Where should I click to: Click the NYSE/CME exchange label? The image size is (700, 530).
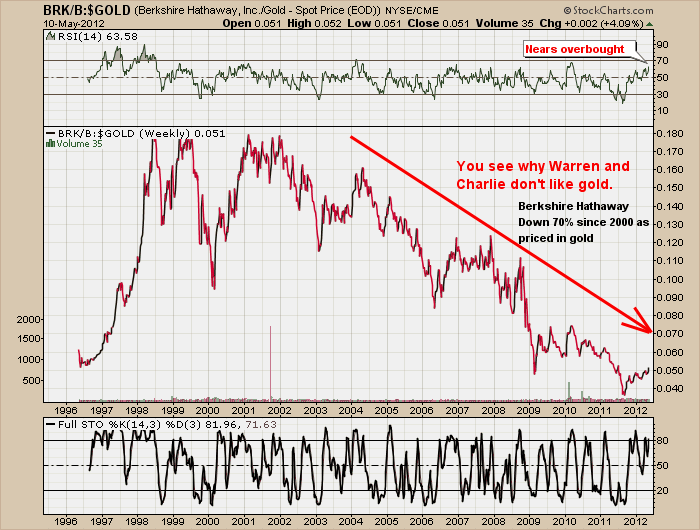click(412, 10)
